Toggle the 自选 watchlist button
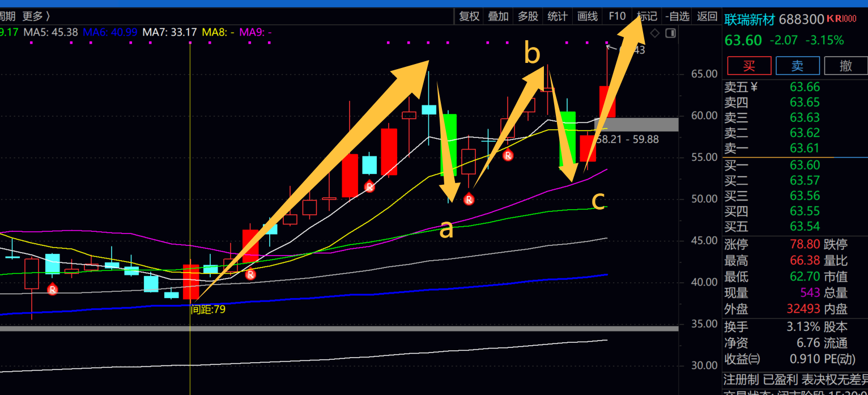This screenshot has width=868, height=395. pos(677,16)
